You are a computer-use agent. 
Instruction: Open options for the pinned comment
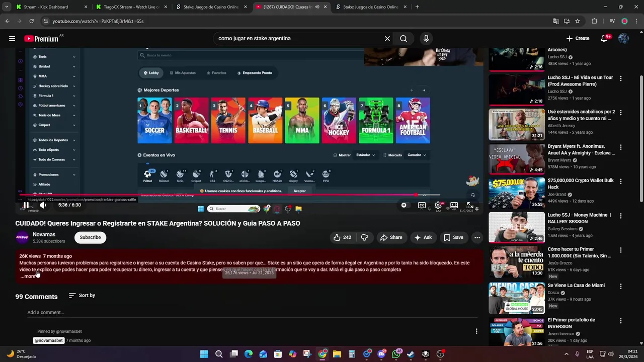476,331
